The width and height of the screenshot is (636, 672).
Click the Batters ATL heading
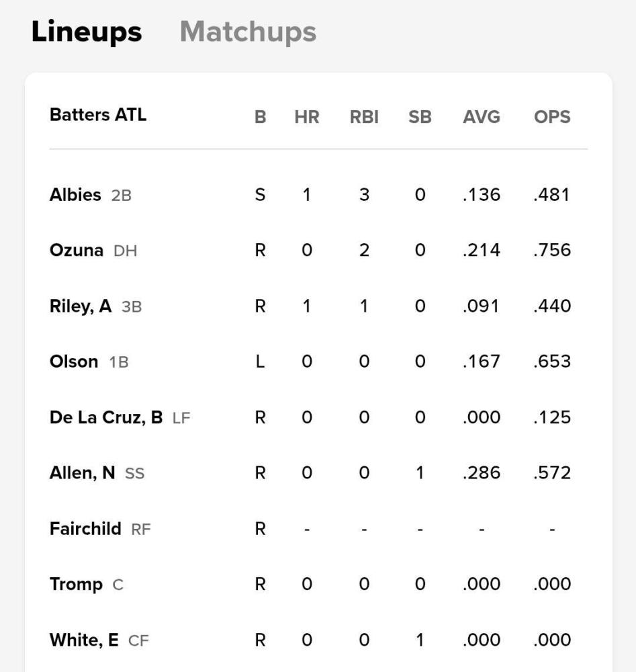tap(98, 115)
